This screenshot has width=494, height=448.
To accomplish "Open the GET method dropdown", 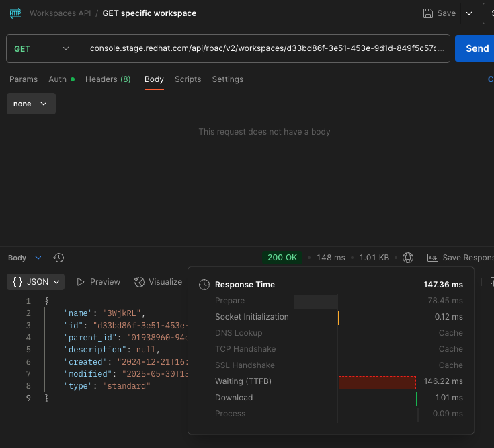I will 42,48.
